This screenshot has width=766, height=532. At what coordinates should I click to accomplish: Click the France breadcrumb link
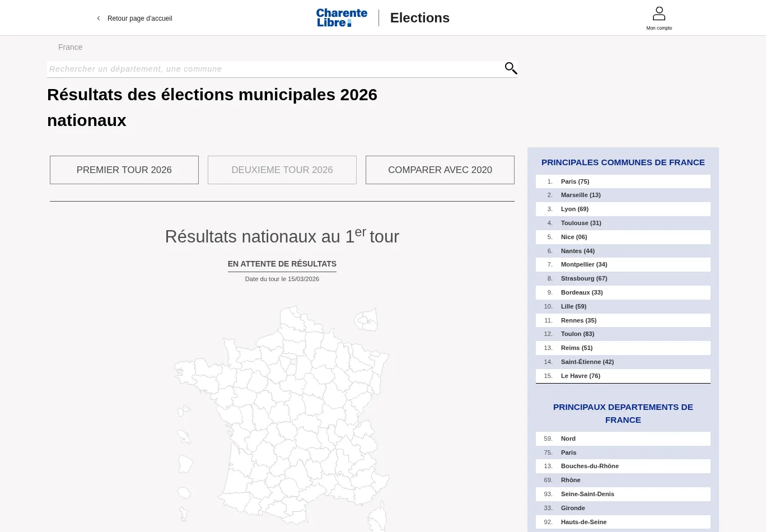pyautogui.click(x=70, y=47)
